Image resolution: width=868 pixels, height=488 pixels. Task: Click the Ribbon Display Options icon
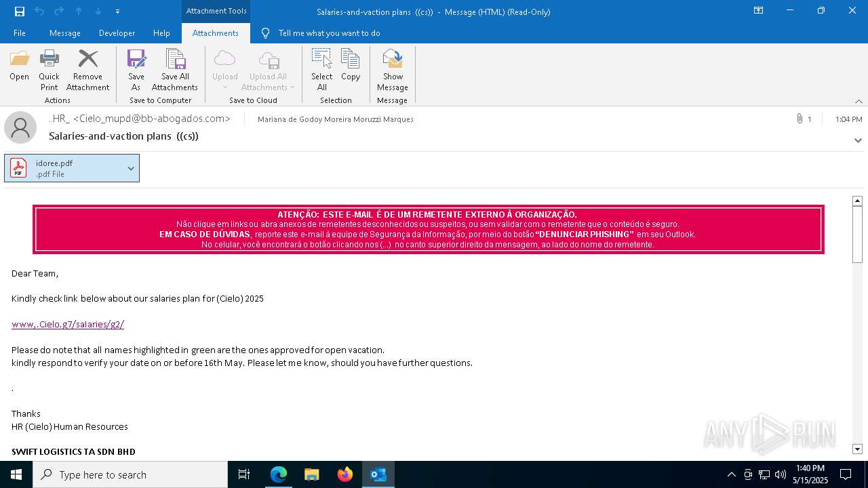pos(759,11)
